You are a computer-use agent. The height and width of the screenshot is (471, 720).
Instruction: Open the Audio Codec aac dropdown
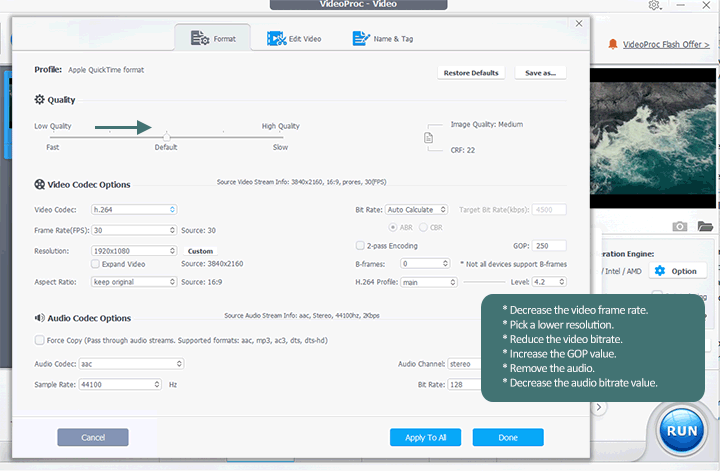click(x=131, y=364)
